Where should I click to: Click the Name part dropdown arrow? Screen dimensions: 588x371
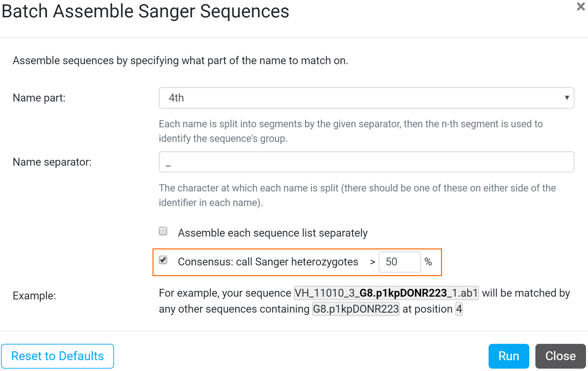pyautogui.click(x=567, y=98)
